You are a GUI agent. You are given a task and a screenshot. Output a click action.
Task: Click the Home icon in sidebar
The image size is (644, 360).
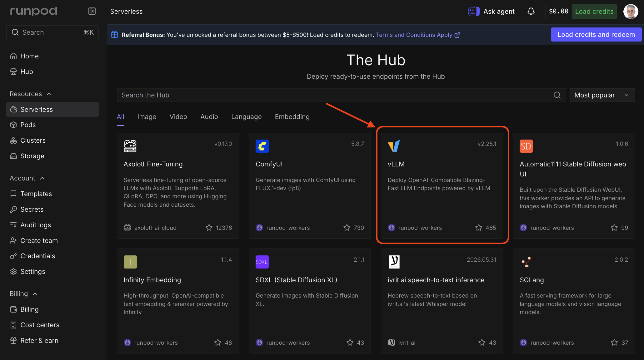point(13,56)
